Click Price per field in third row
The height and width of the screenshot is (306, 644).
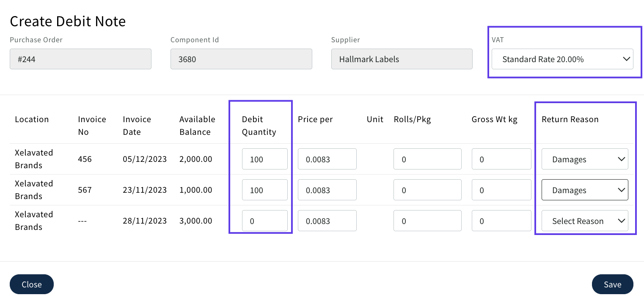tap(327, 221)
